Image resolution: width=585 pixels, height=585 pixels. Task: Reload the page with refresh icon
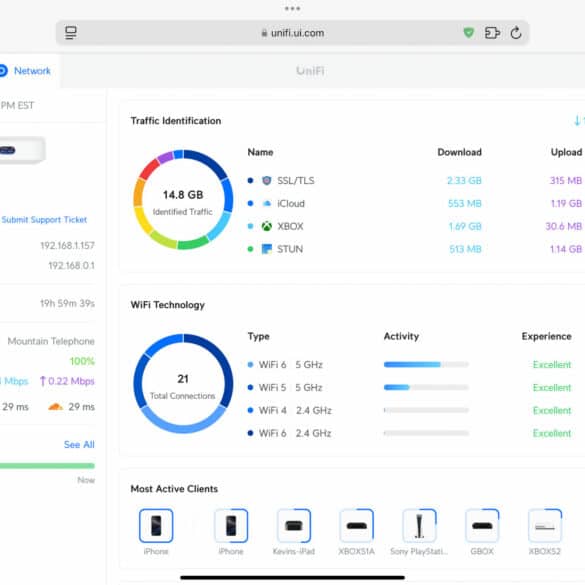pyautogui.click(x=516, y=33)
